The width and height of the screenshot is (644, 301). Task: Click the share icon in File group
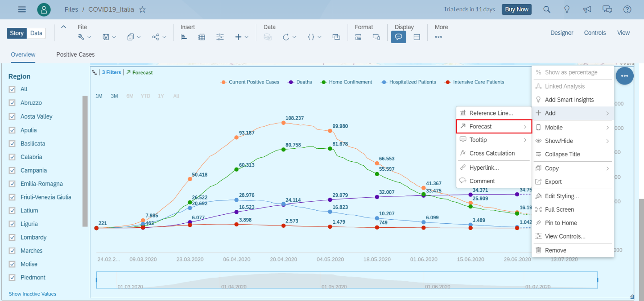[156, 37]
